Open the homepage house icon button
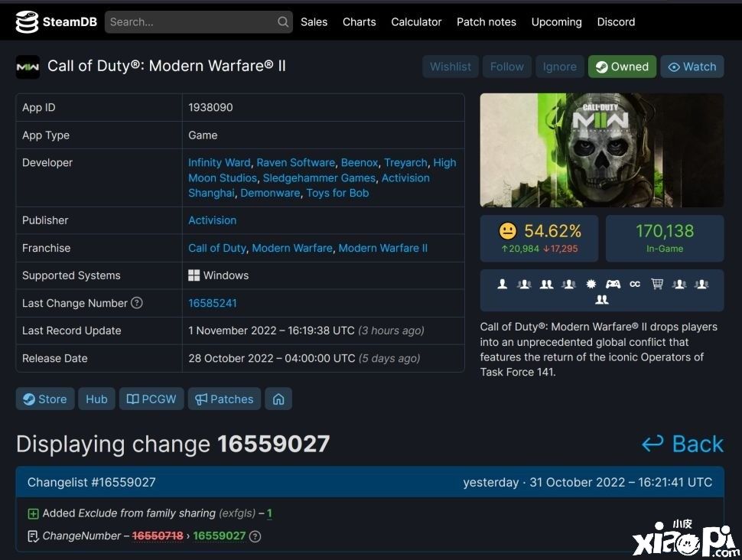The height and width of the screenshot is (560, 742). [x=278, y=399]
